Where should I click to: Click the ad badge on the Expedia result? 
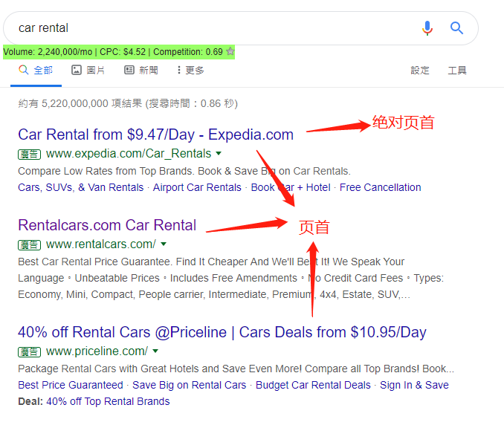pos(29,155)
